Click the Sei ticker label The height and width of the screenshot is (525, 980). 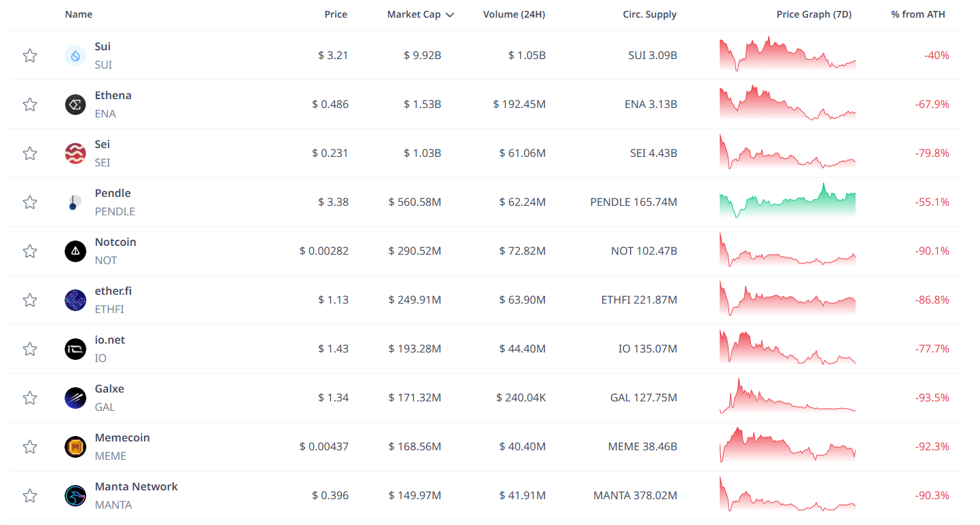102,162
